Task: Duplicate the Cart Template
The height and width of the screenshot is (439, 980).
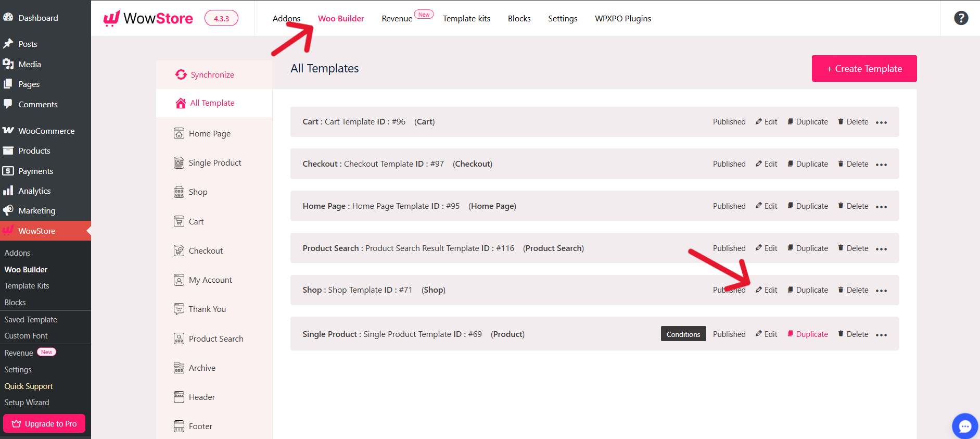Action: click(x=807, y=122)
